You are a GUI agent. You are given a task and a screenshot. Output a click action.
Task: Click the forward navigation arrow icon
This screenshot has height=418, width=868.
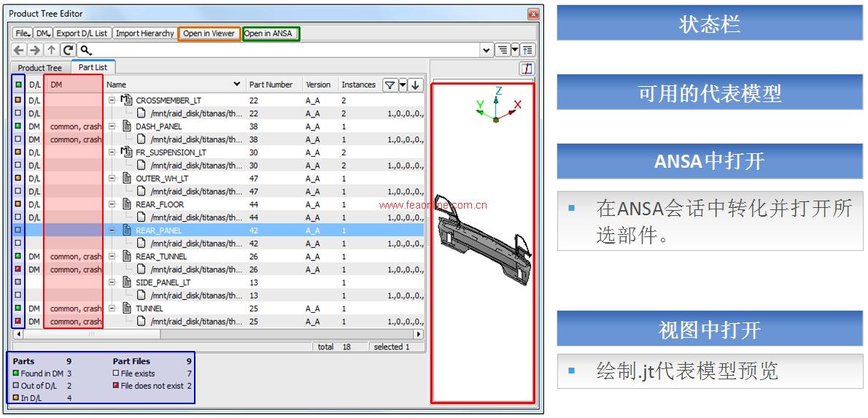click(x=34, y=50)
